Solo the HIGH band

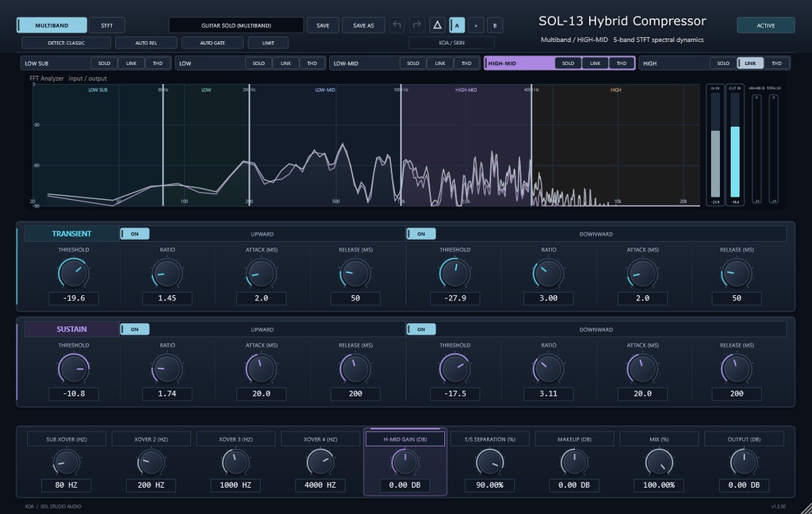pyautogui.click(x=723, y=63)
